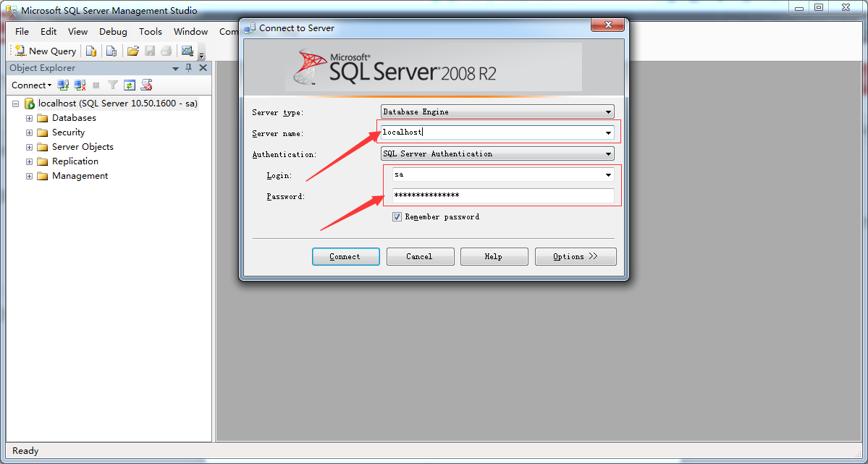
Task: Open the Authentication dropdown
Action: pyautogui.click(x=497, y=154)
